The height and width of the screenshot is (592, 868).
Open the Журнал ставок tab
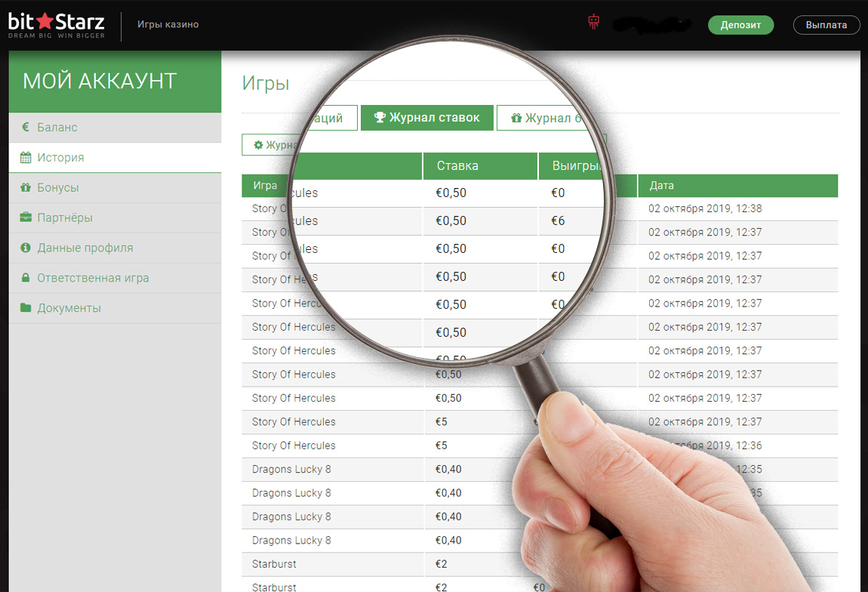click(x=427, y=118)
